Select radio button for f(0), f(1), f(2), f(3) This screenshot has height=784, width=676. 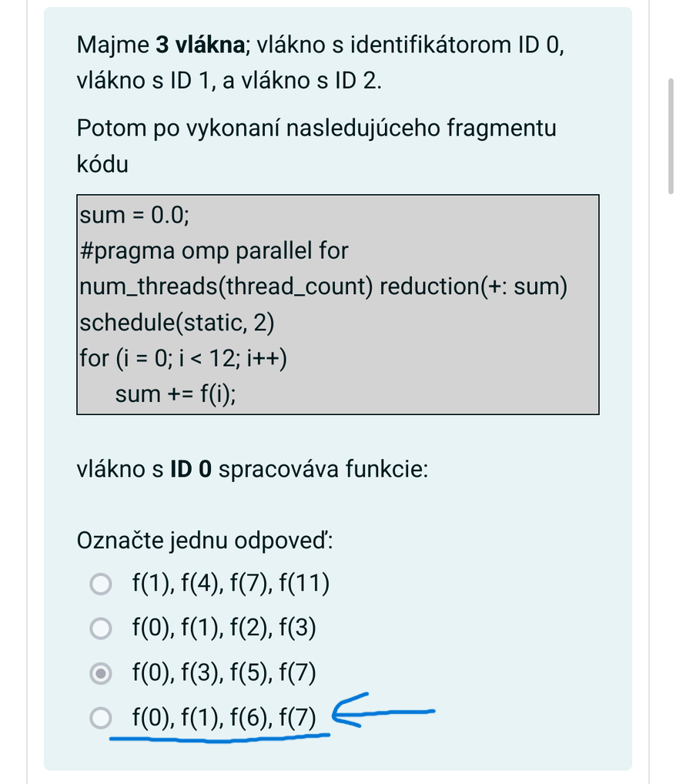point(101,628)
